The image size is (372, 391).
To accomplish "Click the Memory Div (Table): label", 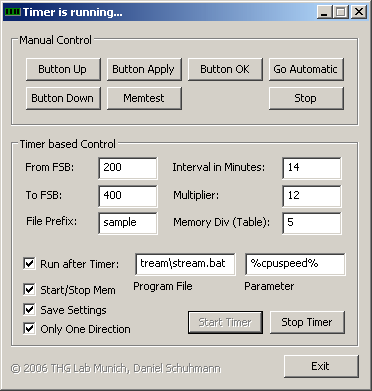I will point(222,222).
